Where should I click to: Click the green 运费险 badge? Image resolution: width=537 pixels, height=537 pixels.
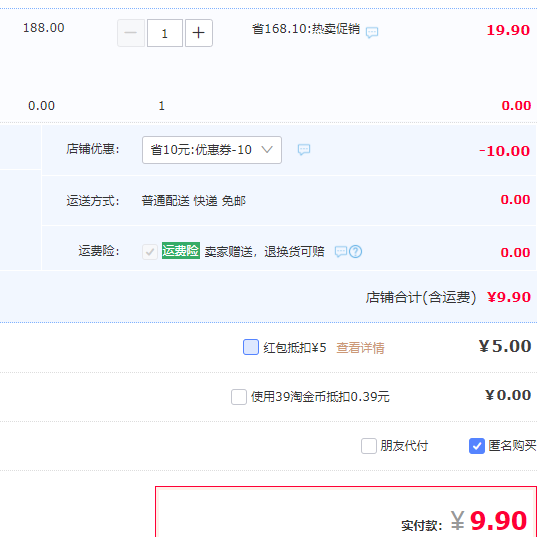[x=181, y=251]
